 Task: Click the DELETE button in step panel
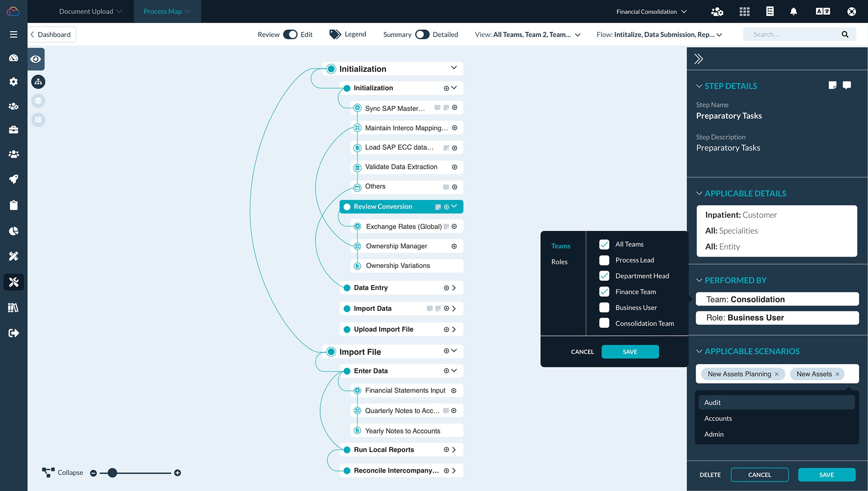coord(710,475)
